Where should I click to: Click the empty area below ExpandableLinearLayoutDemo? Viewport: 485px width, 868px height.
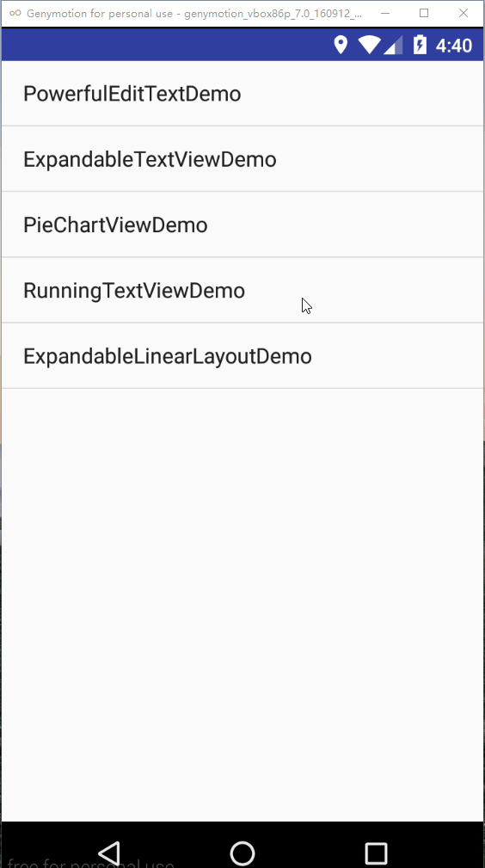click(x=242, y=605)
